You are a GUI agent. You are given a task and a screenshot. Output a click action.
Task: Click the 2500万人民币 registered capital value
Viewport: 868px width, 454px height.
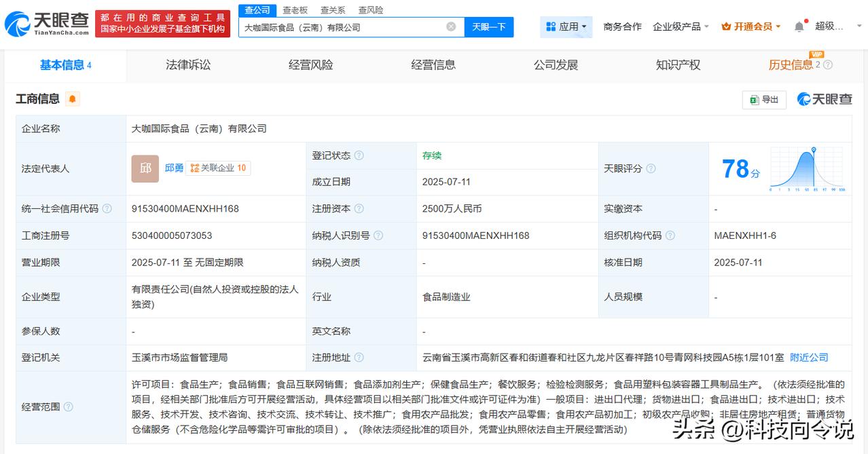452,209
